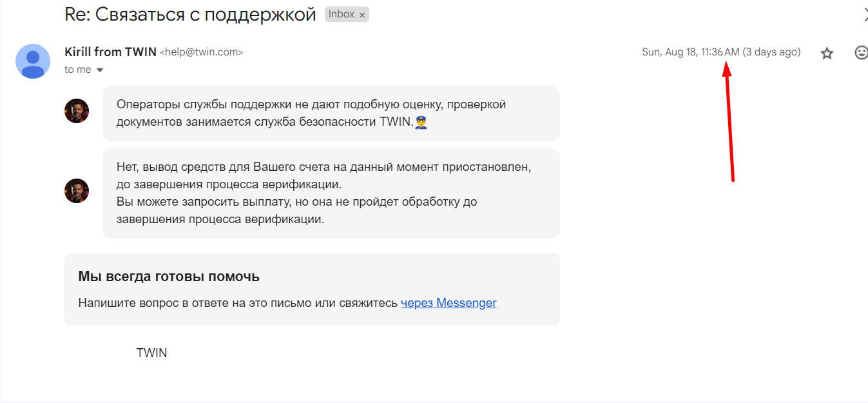
Task: Click the blue sender profile avatar
Action: (33, 61)
